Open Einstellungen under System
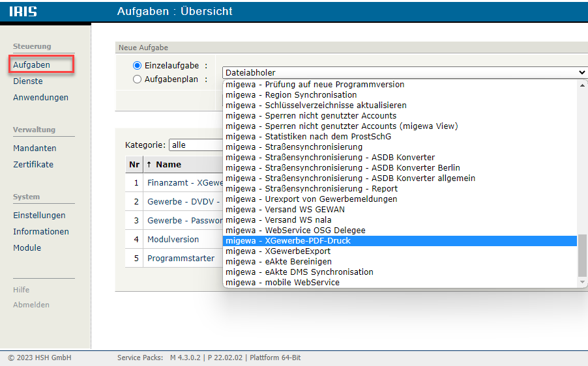588x366 pixels. click(x=39, y=216)
